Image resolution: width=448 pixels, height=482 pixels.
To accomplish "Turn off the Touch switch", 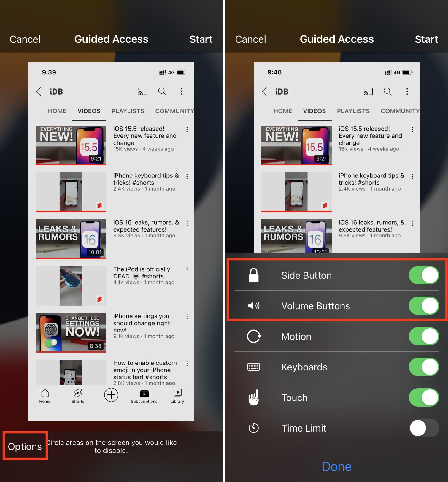I will [424, 397].
